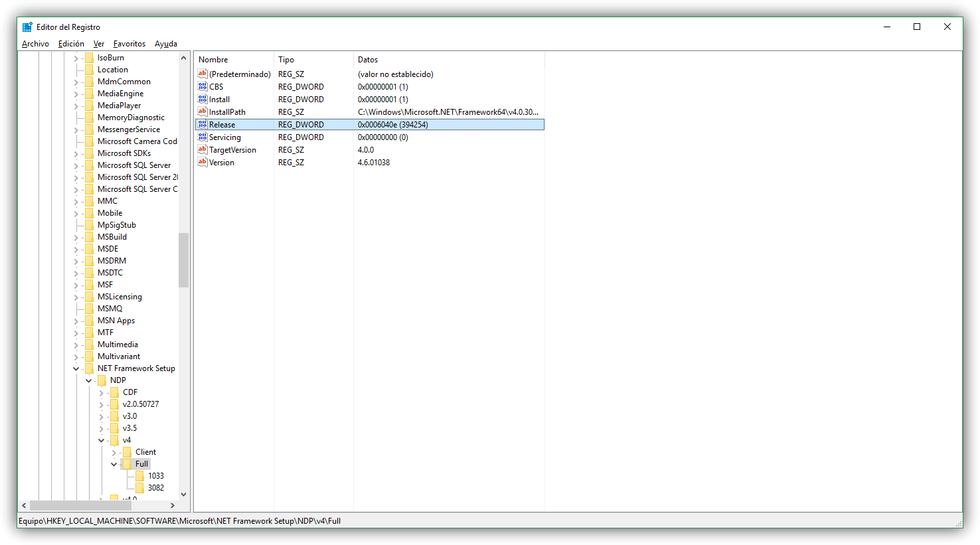This screenshot has height=545, width=980.
Task: Click the MMC folder icon
Action: tap(89, 201)
